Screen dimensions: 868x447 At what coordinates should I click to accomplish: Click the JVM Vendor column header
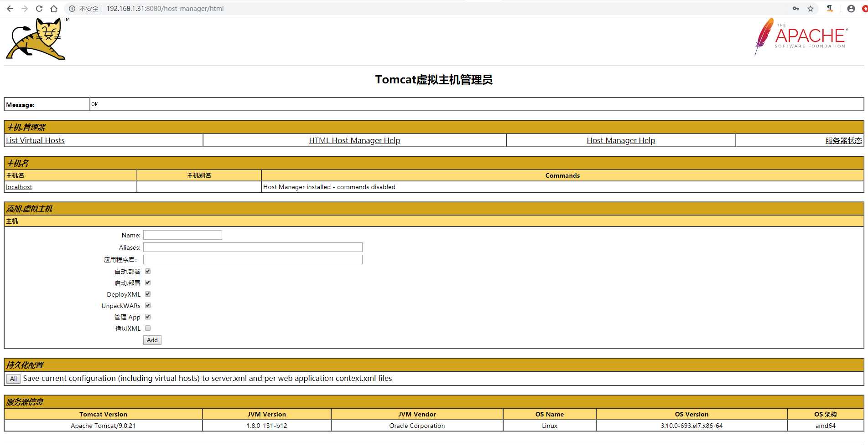pyautogui.click(x=417, y=414)
